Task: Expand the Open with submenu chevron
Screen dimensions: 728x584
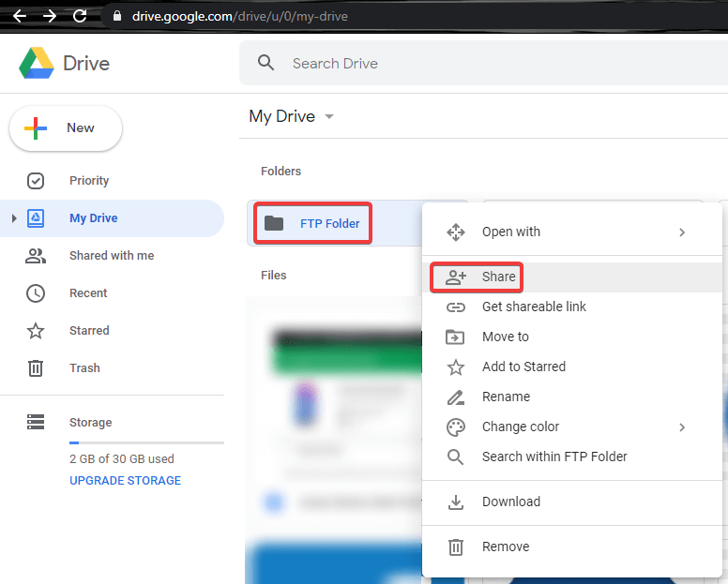Action: pos(682,232)
